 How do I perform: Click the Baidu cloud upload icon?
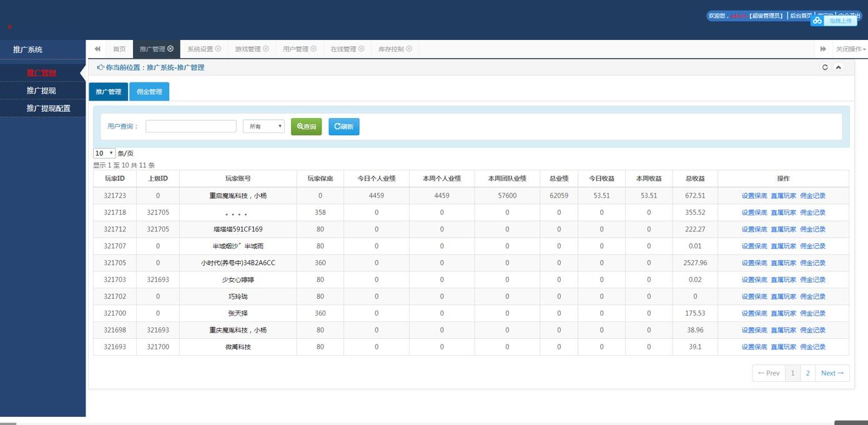pos(817,21)
